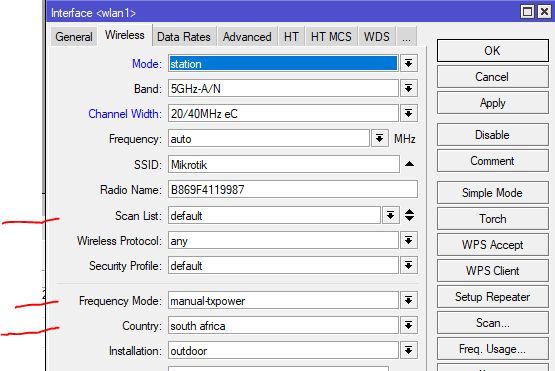Click the Radio Name field B869F4119987

(293, 189)
